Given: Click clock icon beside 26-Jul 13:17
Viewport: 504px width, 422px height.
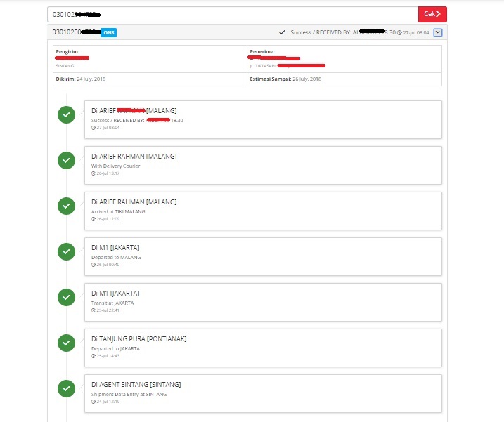Looking at the screenshot, I should click(x=93, y=173).
